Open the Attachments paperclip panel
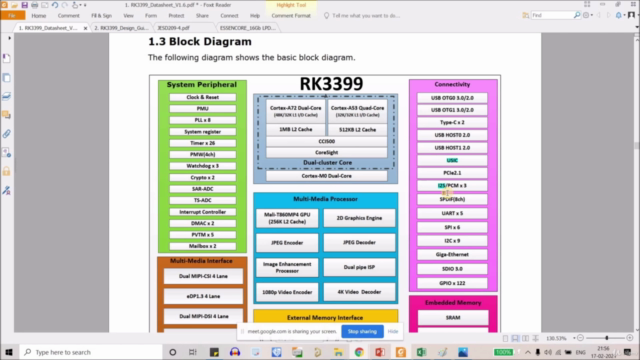 [x=7, y=134]
